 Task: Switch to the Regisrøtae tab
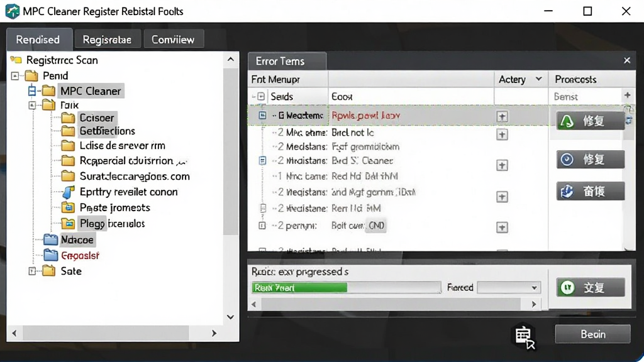pyautogui.click(x=107, y=40)
